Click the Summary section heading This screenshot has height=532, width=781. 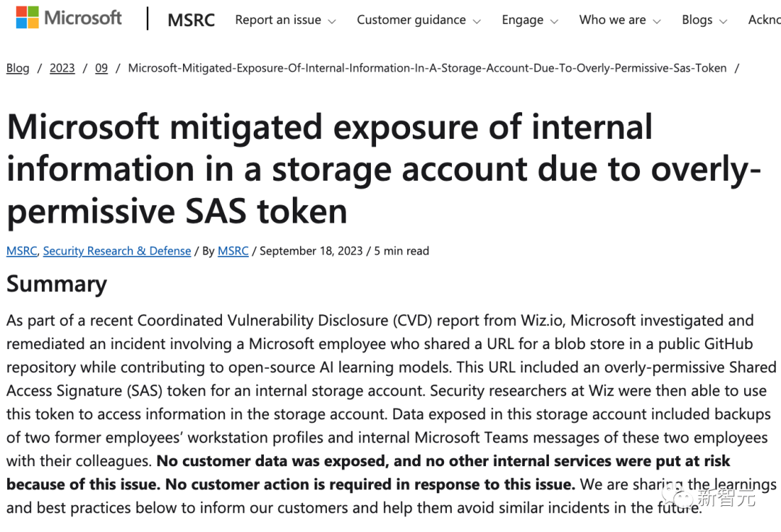(x=56, y=284)
